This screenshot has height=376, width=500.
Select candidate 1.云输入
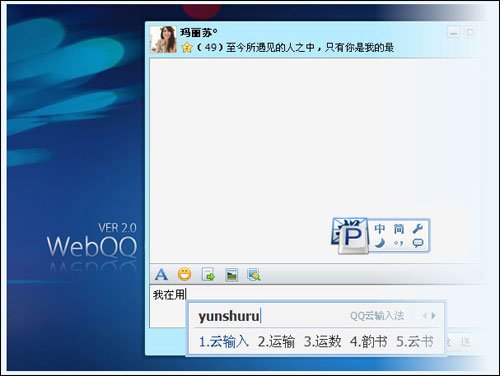[224, 342]
